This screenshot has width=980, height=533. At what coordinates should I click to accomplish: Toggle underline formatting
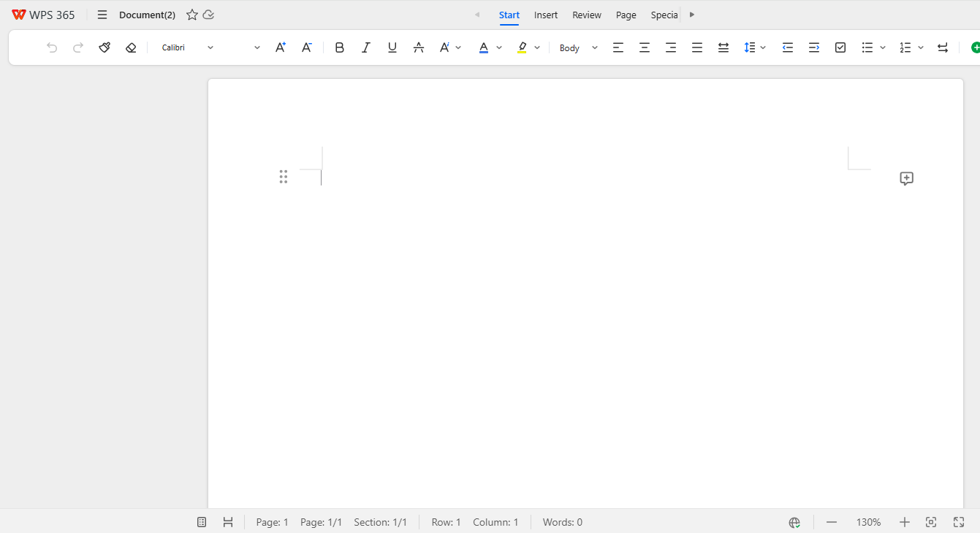click(x=392, y=47)
